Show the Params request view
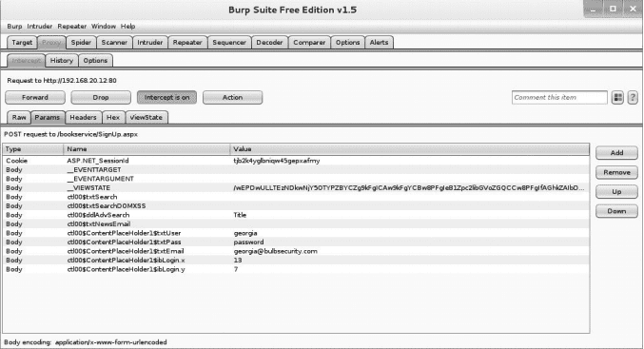This screenshot has width=644, height=349. coord(48,117)
